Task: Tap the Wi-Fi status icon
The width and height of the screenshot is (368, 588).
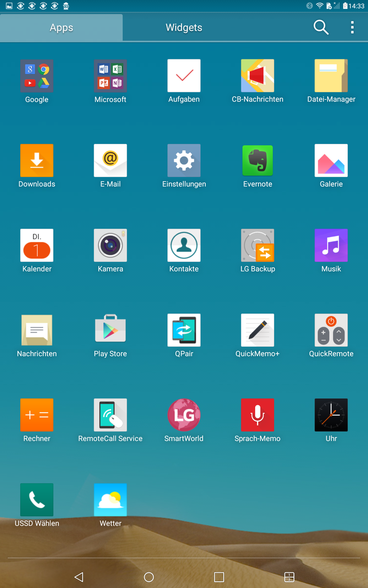Action: [x=320, y=6]
